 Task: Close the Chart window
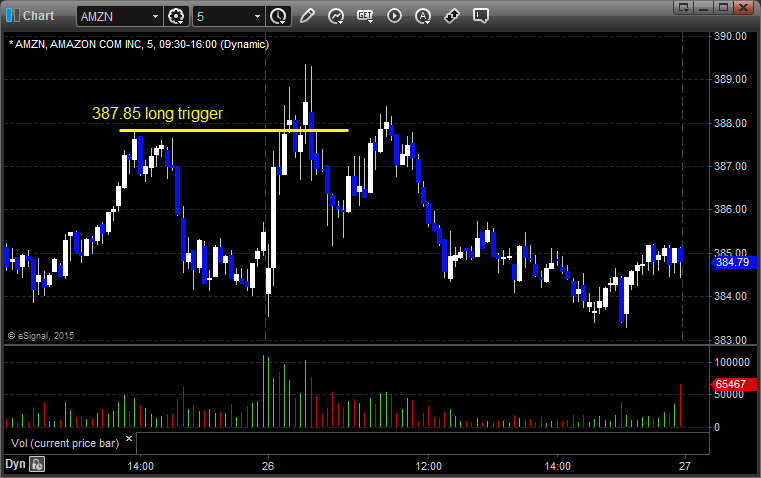[744, 7]
